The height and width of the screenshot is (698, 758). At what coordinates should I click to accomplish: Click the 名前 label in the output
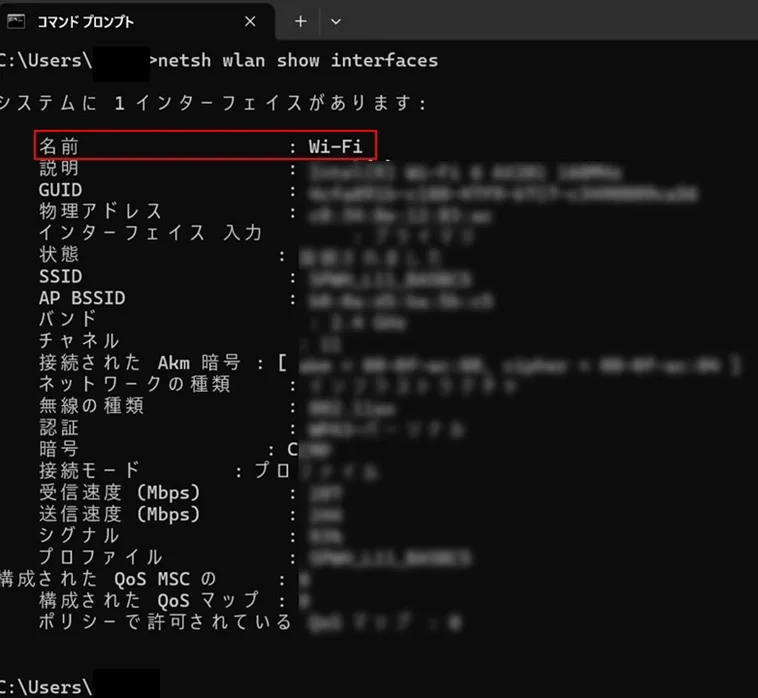tap(59, 146)
